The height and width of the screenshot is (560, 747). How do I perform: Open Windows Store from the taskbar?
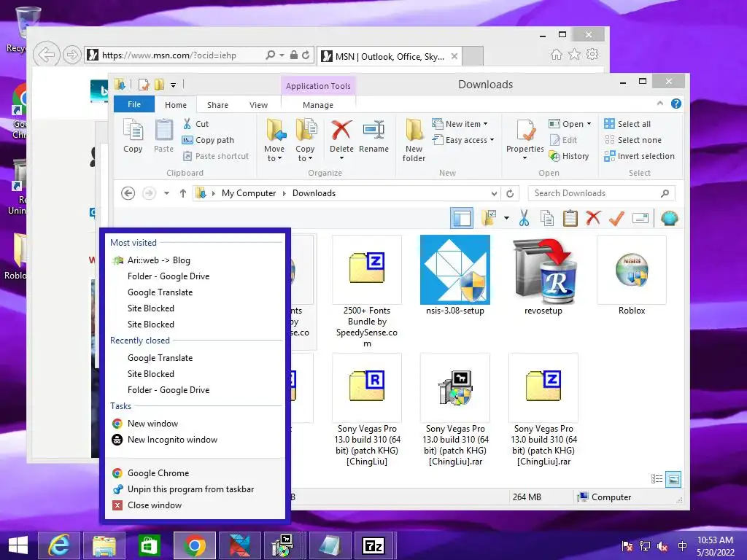coord(149,545)
